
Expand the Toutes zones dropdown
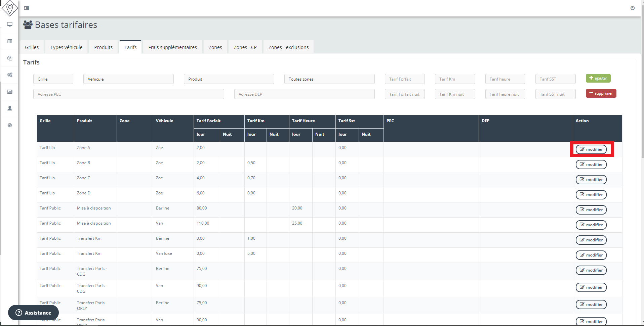pos(329,79)
